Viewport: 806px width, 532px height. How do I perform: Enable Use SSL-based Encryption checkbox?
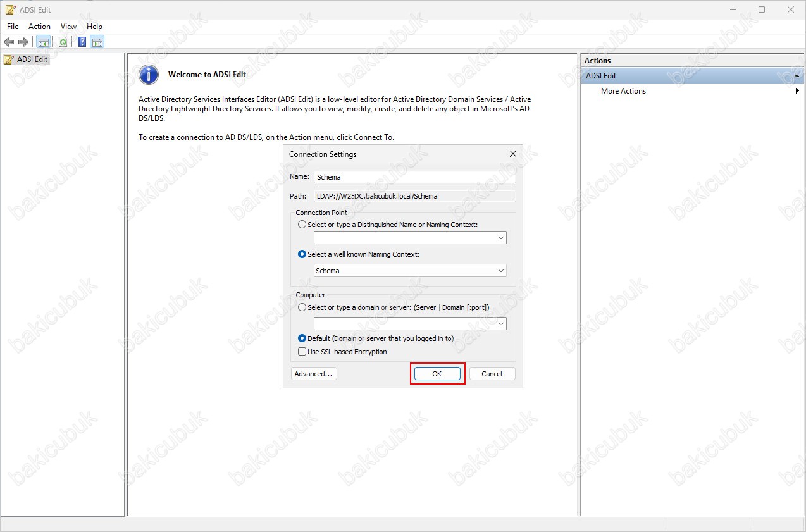(302, 352)
